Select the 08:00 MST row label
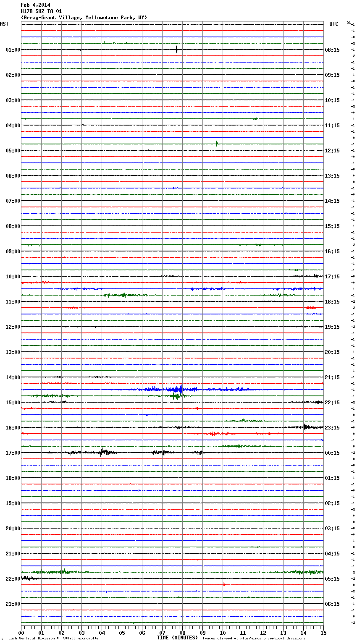 coord(13,226)
